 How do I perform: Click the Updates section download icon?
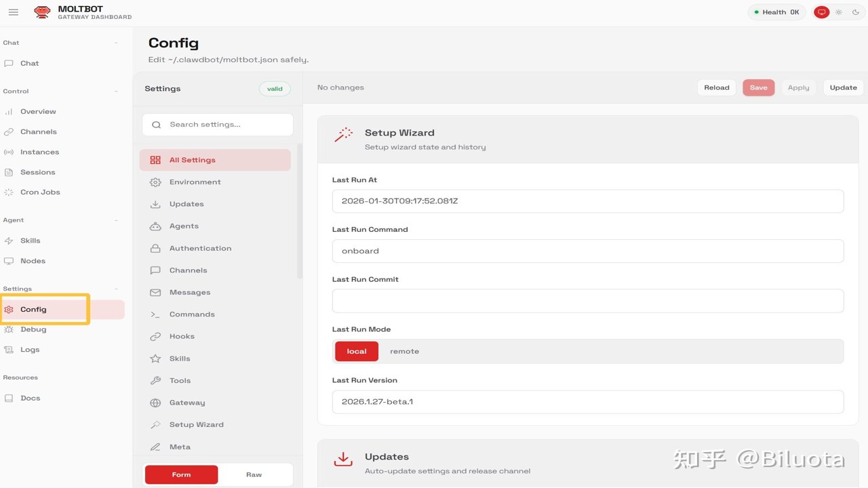[x=343, y=459]
